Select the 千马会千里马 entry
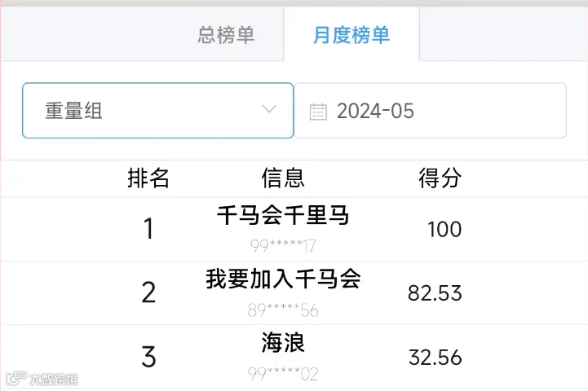The height and width of the screenshot is (391, 588). [283, 215]
